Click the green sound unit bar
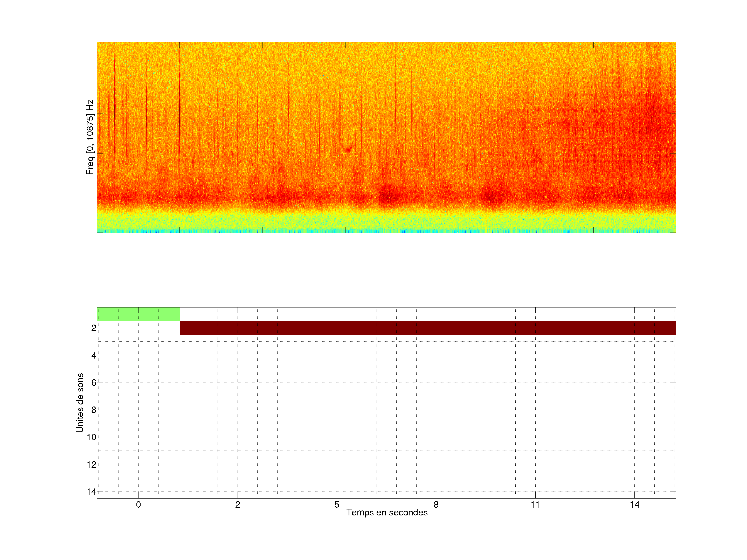The height and width of the screenshot is (560, 747). (138, 314)
